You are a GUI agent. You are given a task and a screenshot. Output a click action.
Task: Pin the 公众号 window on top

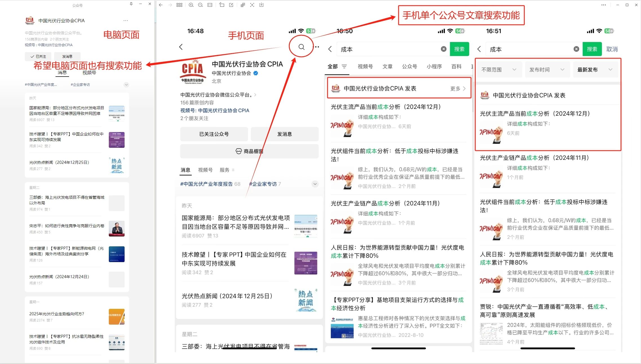(x=131, y=4)
